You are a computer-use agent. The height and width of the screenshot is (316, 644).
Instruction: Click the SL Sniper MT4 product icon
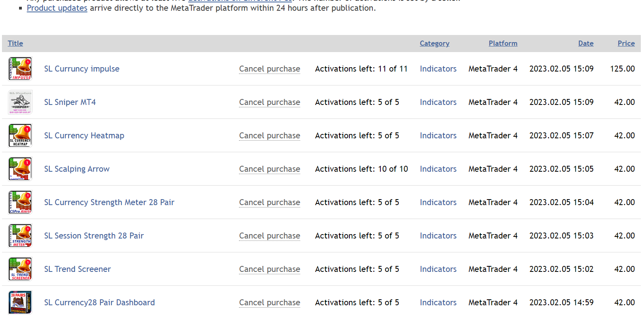click(20, 102)
